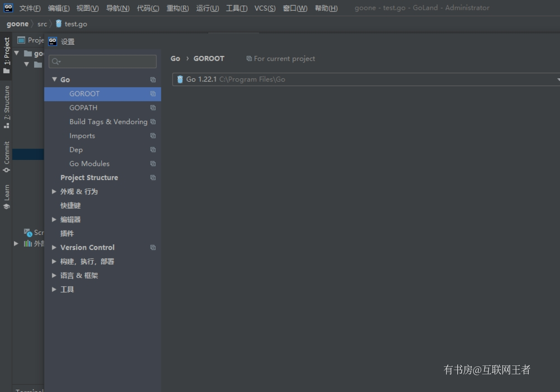
Task: Click project-level icon beside Project Structure
Action: [x=153, y=178]
